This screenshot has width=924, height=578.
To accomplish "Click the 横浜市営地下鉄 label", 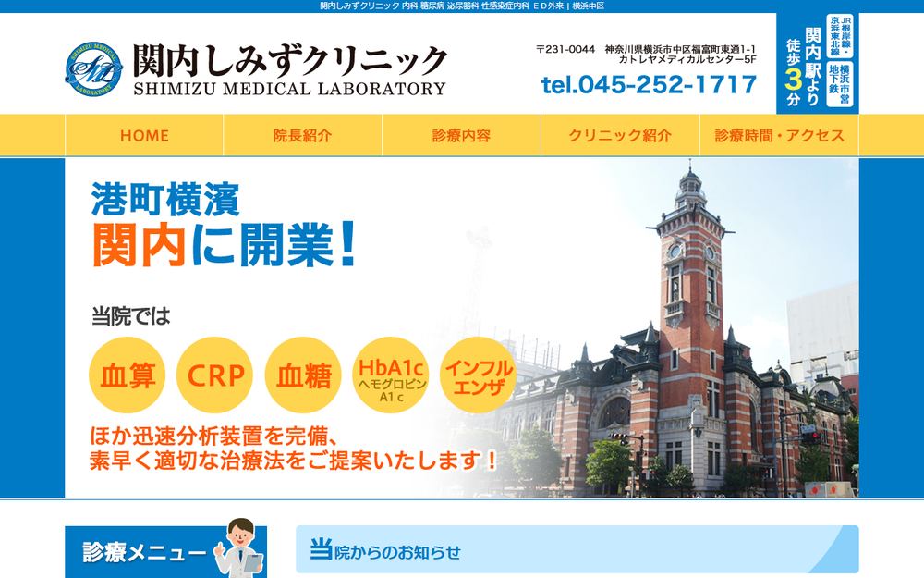I will click(840, 84).
